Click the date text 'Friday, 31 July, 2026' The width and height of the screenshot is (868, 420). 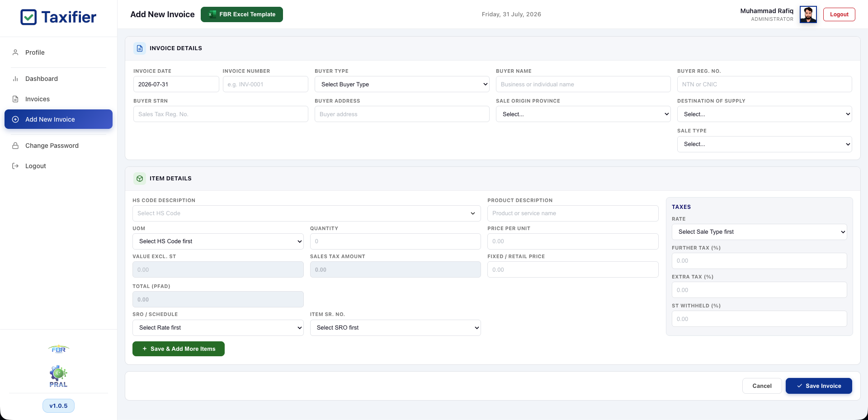[511, 14]
